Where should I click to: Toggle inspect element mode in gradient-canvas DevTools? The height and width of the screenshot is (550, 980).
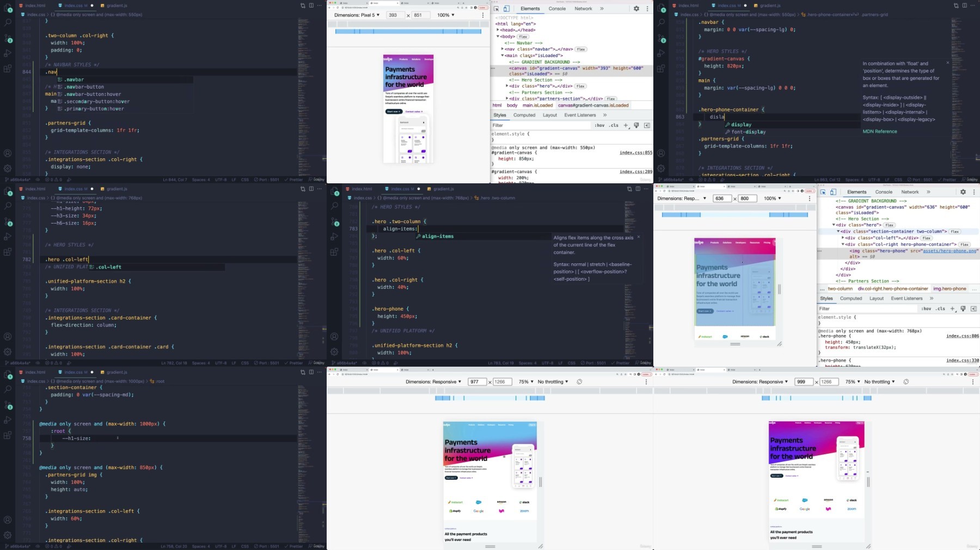point(497,9)
